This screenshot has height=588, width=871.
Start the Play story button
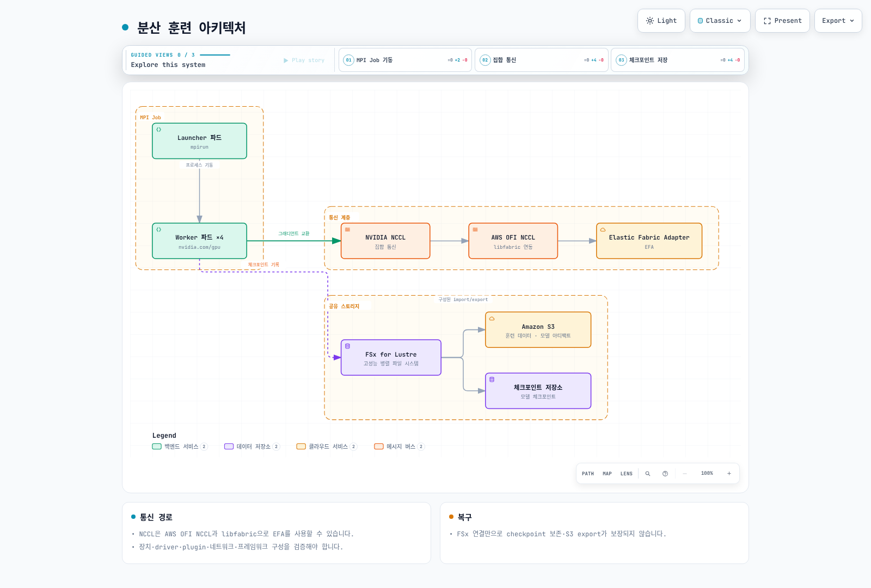tap(304, 60)
